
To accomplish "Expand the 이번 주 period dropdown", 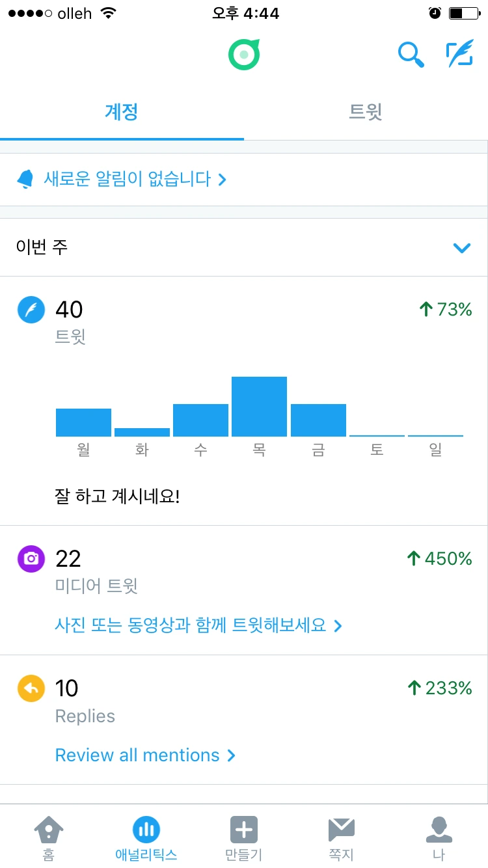I will (x=461, y=247).
